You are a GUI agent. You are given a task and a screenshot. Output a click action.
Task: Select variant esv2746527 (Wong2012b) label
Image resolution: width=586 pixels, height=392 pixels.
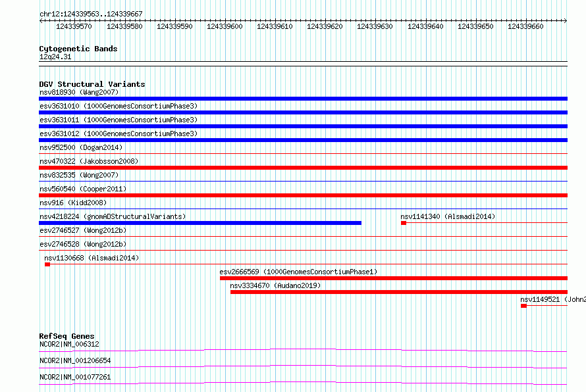point(83,230)
